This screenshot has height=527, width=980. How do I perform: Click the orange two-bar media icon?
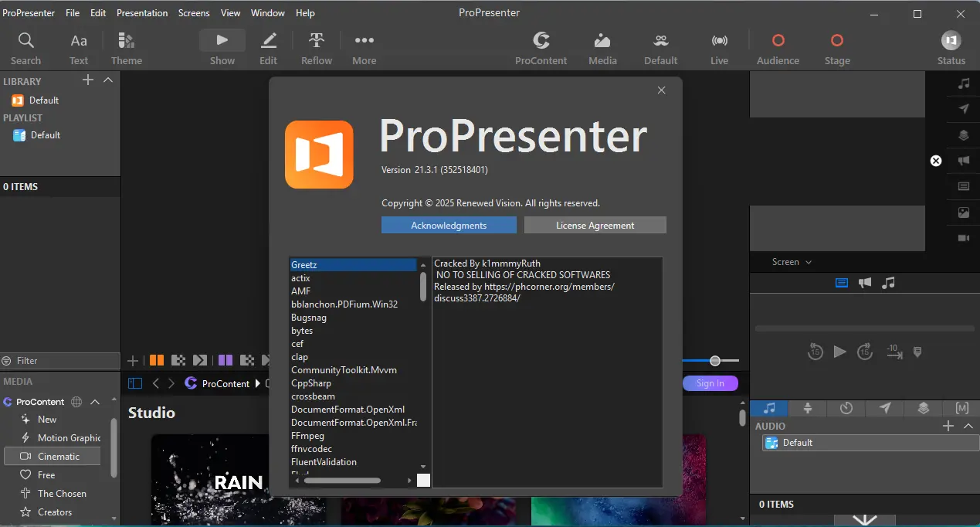(x=157, y=360)
